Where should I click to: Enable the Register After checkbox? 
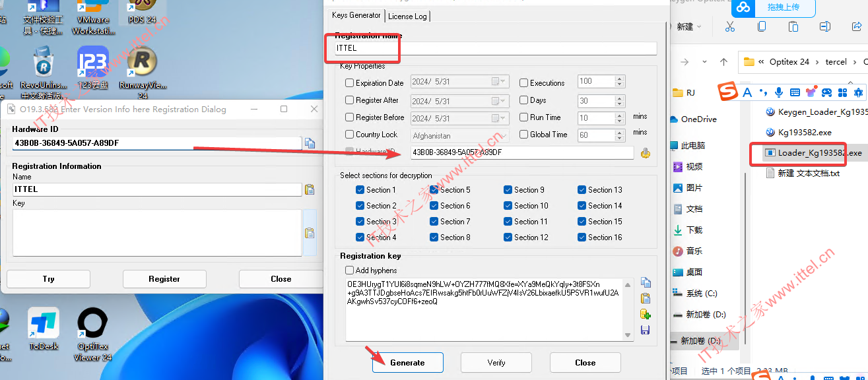[x=350, y=100]
